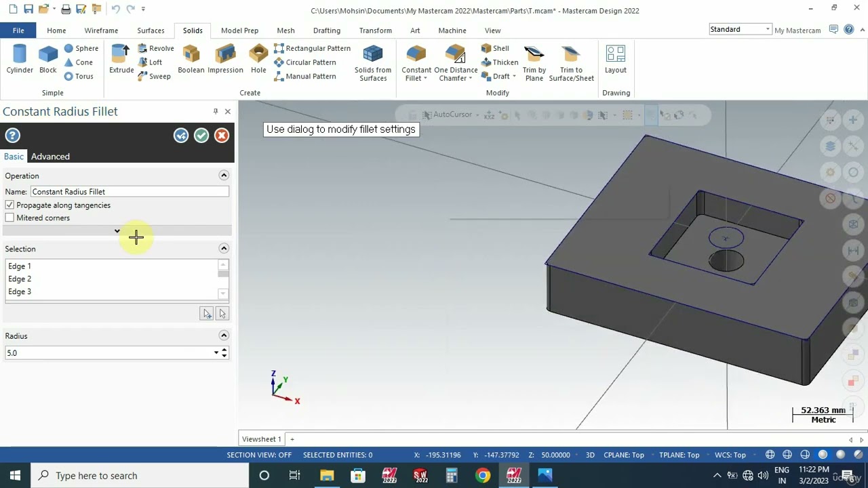Select the Block solid tool
This screenshot has width=868, height=488.
(48, 59)
